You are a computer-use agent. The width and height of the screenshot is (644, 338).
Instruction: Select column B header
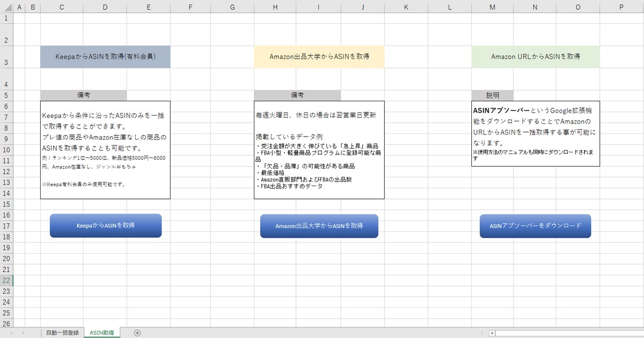click(33, 6)
